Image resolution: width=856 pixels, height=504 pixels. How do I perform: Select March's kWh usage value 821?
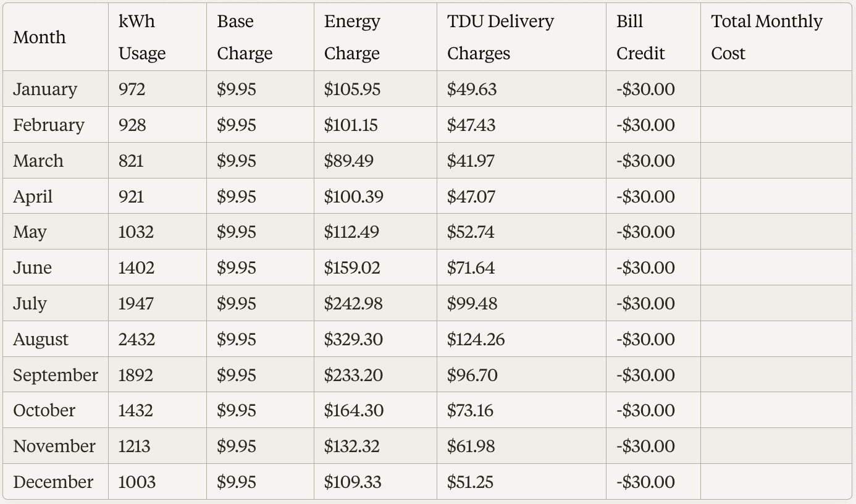131,161
